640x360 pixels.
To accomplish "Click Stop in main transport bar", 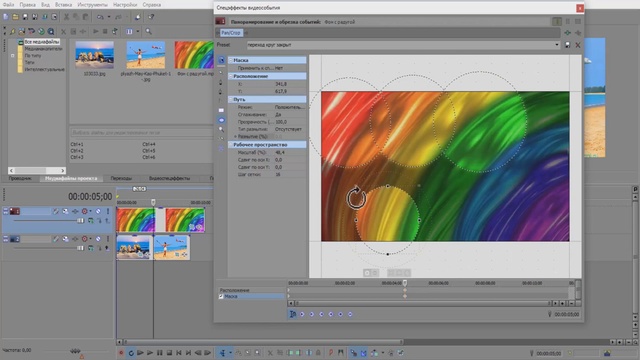I will pyautogui.click(x=169, y=353).
